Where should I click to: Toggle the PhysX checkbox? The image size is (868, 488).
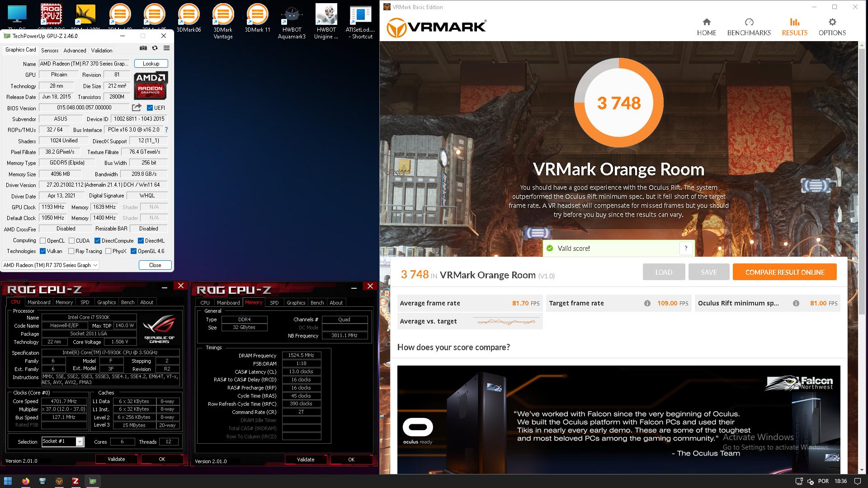pos(108,251)
